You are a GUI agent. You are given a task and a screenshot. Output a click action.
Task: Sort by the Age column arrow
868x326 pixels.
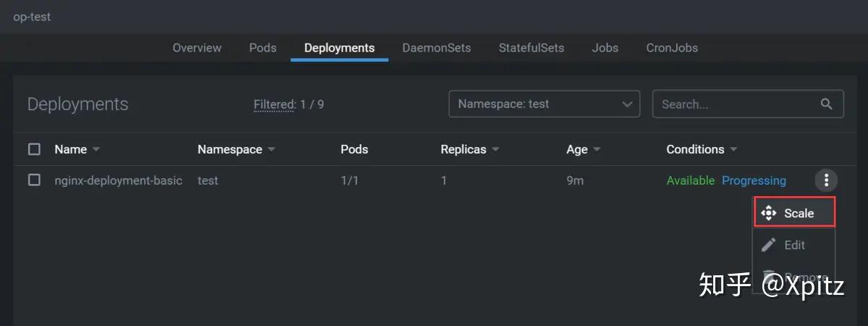coord(597,150)
